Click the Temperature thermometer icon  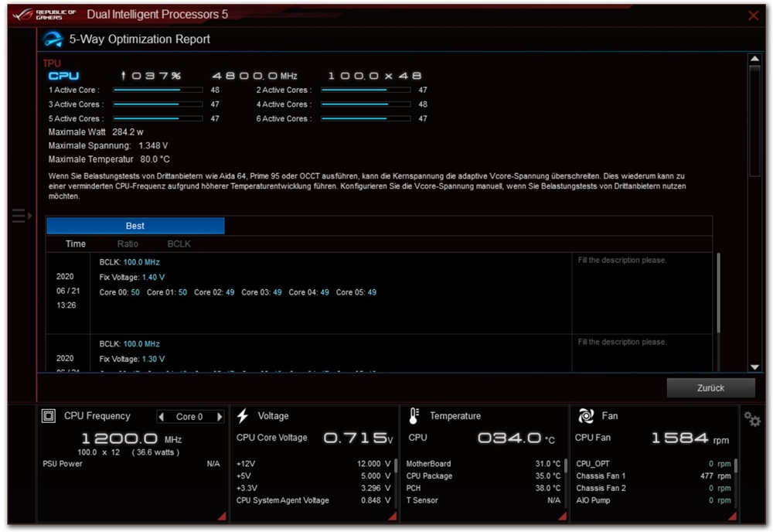pos(414,416)
